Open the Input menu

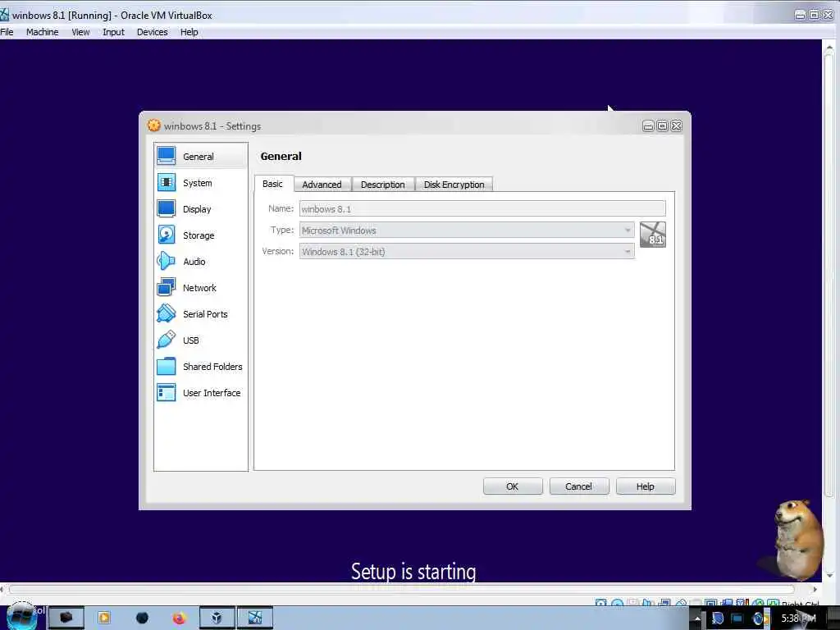pos(113,32)
